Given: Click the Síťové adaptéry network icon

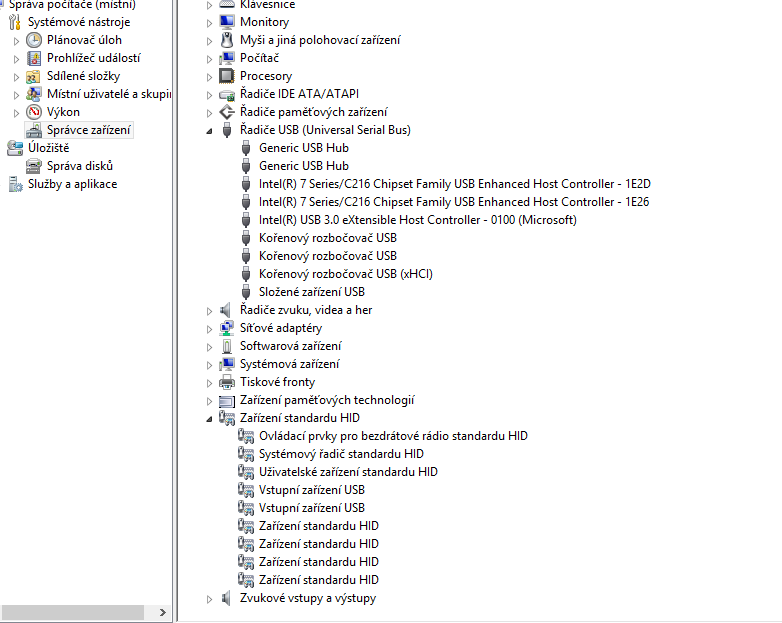Looking at the screenshot, I should point(227,328).
